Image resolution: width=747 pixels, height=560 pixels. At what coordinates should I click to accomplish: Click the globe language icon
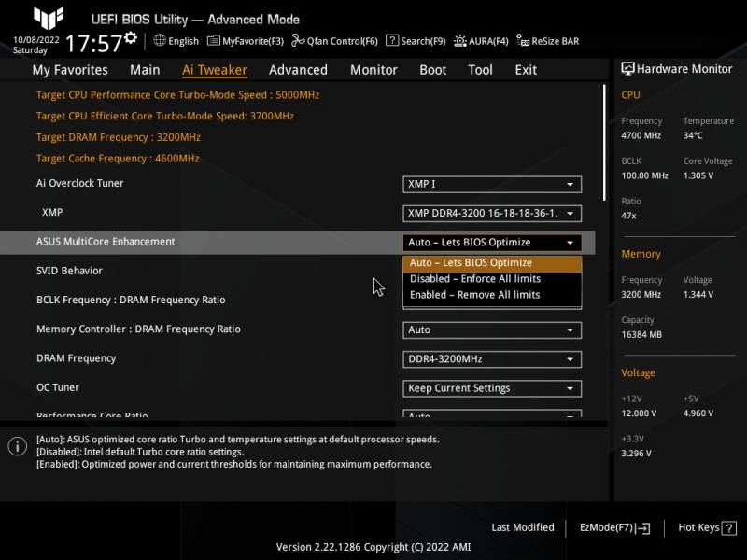point(160,40)
